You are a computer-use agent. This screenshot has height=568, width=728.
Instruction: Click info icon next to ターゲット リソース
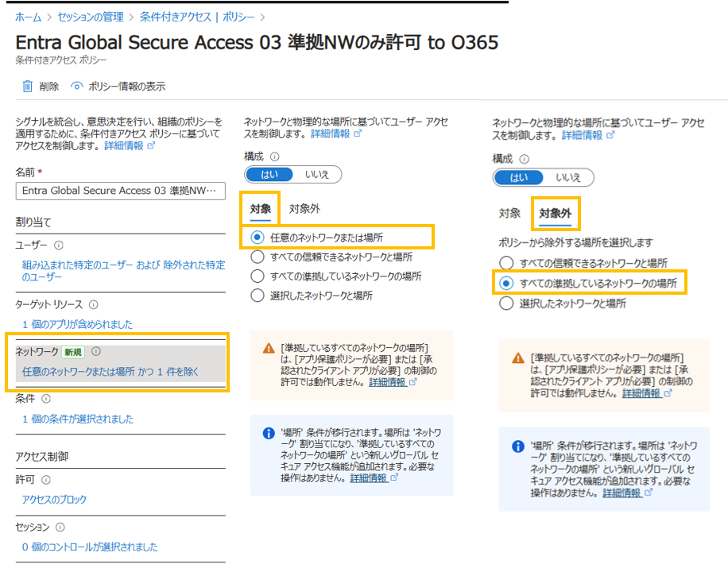[x=93, y=304]
